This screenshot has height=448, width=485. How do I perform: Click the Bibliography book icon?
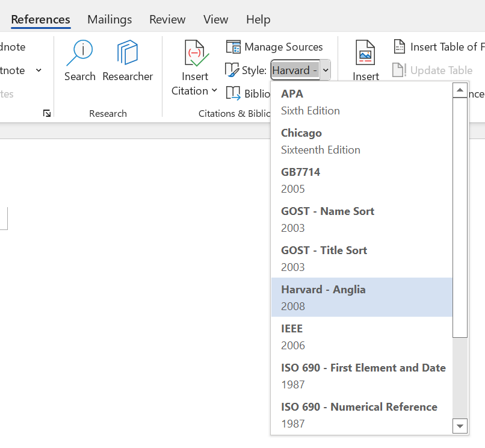[x=233, y=93]
